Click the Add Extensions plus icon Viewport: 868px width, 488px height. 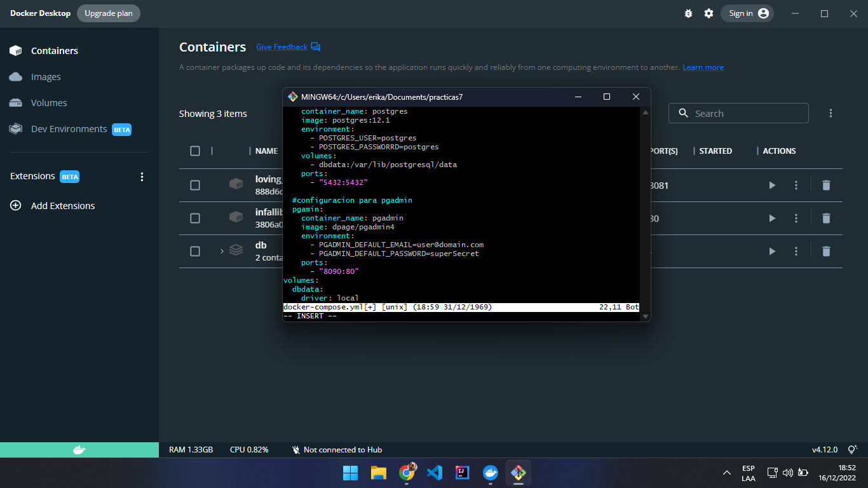click(x=15, y=205)
